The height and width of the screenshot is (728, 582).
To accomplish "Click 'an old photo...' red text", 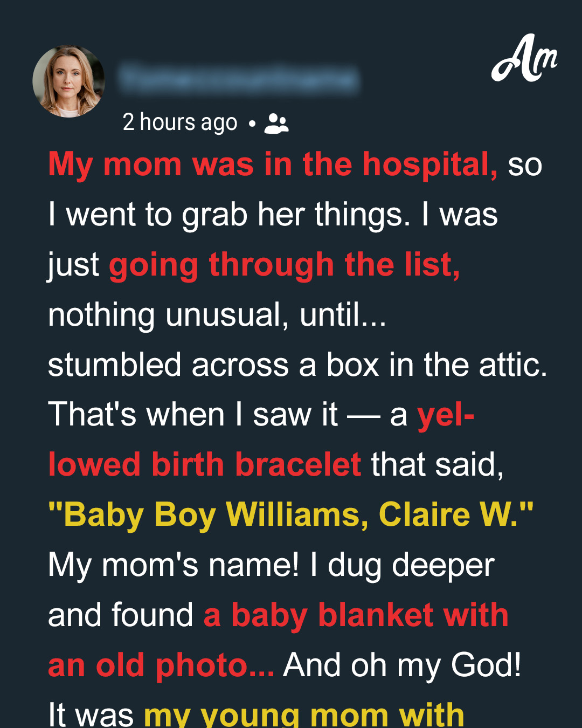I will (161, 666).
